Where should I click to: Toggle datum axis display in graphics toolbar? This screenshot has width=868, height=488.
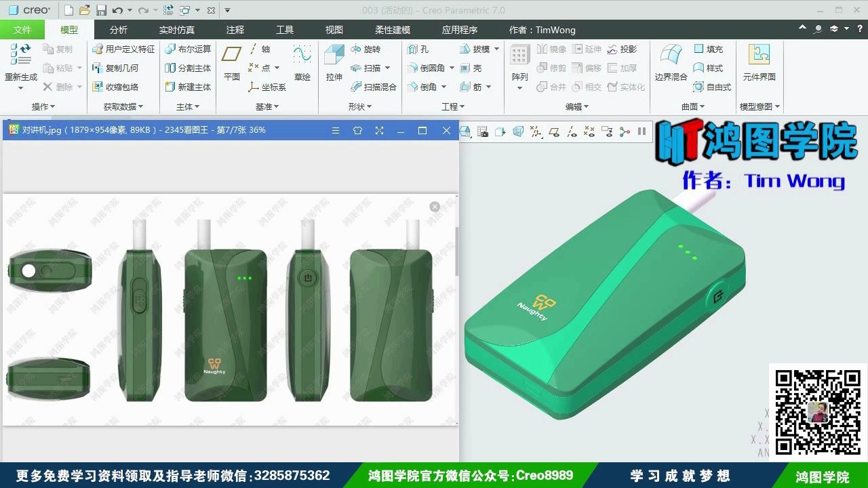(572, 132)
